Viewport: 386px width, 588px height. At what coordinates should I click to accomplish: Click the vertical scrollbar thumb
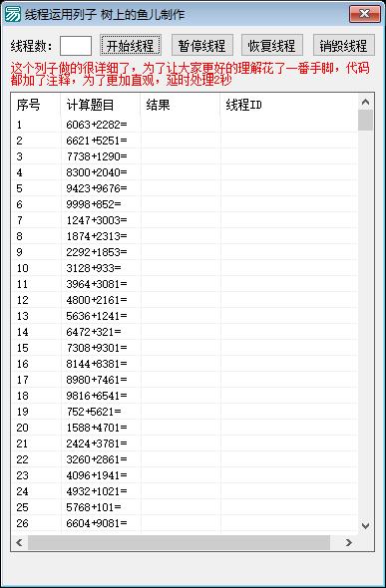point(365,120)
